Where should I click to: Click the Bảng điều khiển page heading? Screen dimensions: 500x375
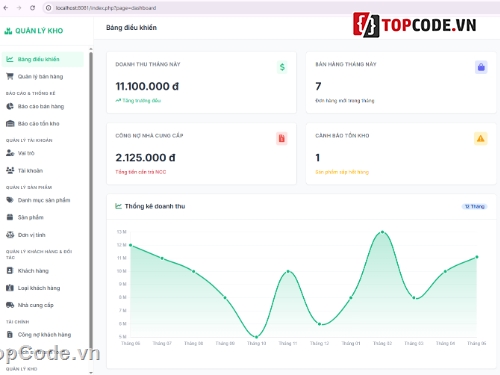131,28
